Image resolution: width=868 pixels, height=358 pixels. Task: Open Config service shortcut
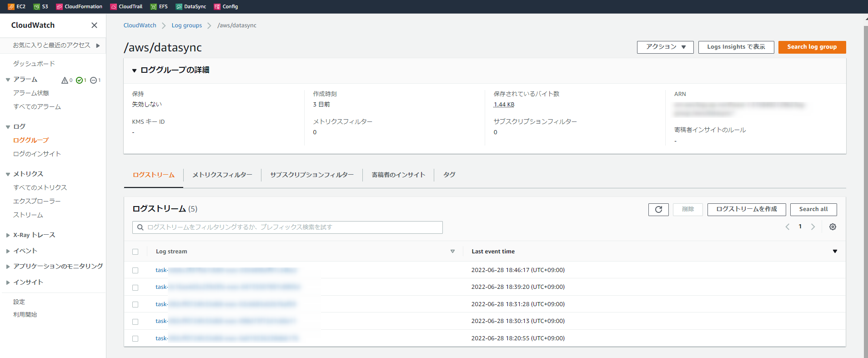pyautogui.click(x=226, y=7)
